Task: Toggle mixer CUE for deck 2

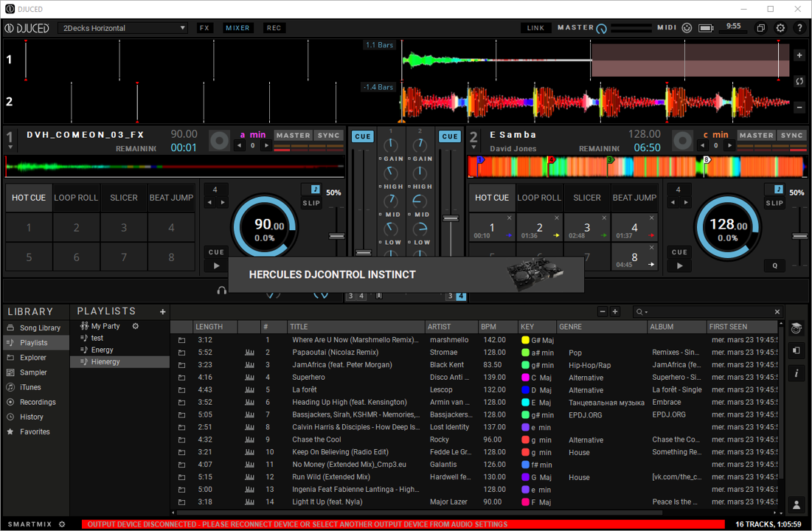Action: click(x=449, y=136)
